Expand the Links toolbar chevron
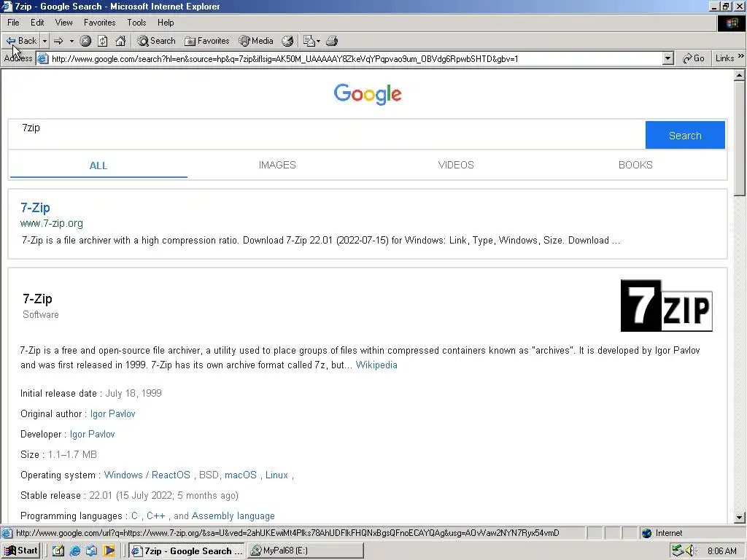 (741, 57)
